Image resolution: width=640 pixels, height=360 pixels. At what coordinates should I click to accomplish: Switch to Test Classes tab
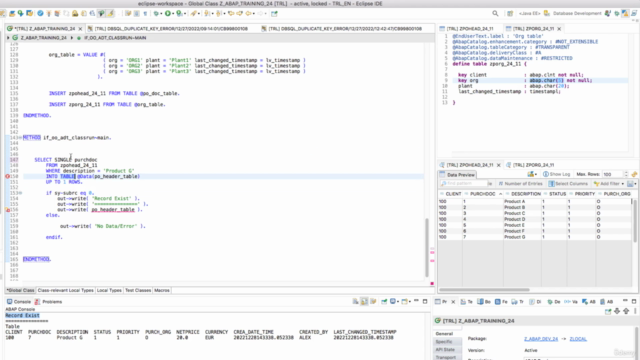pos(138,290)
